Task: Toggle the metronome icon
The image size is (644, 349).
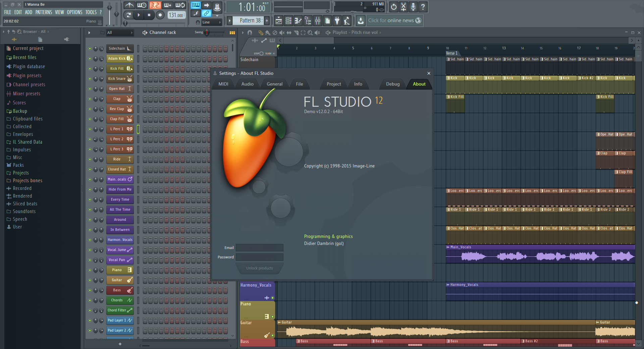Action: point(129,5)
